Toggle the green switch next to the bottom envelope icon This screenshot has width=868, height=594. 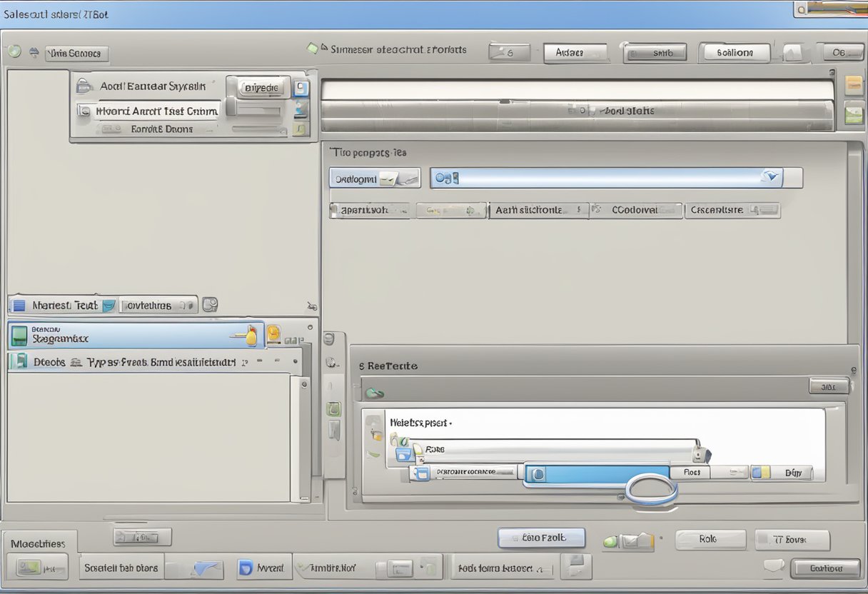[x=611, y=541]
